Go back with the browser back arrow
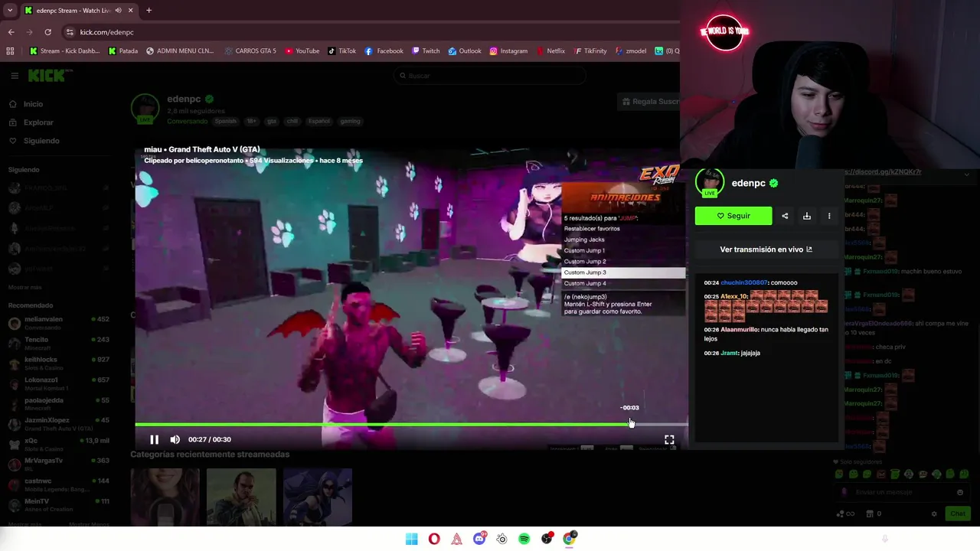The image size is (980, 551). (x=11, y=32)
